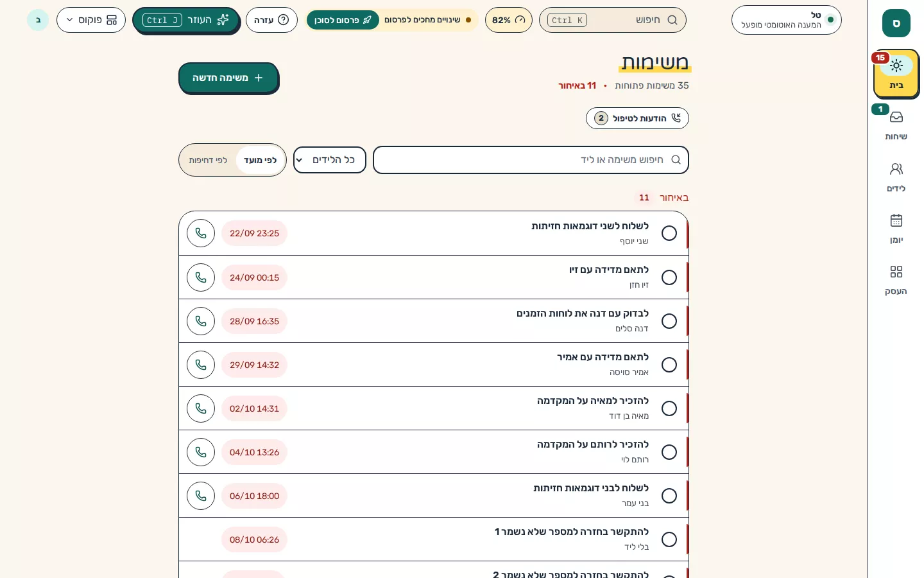Open the כל הלידים dropdown filter

click(330, 160)
